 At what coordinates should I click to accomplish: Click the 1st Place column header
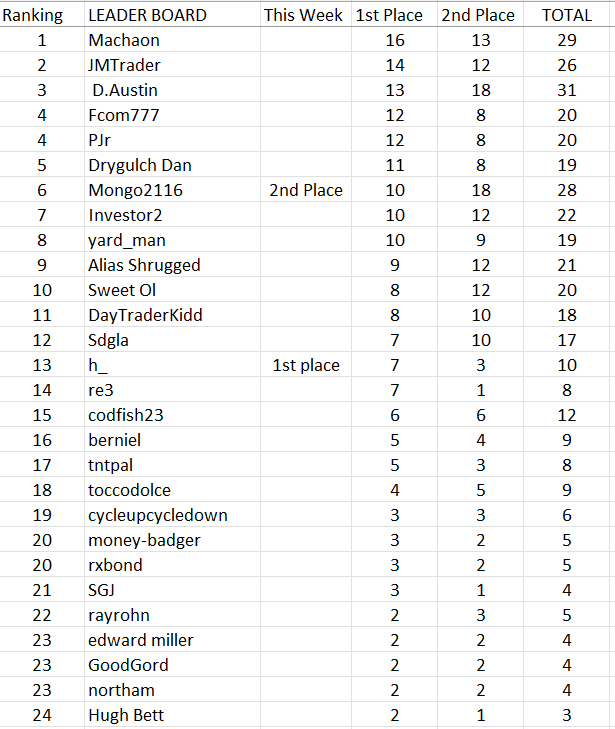389,15
